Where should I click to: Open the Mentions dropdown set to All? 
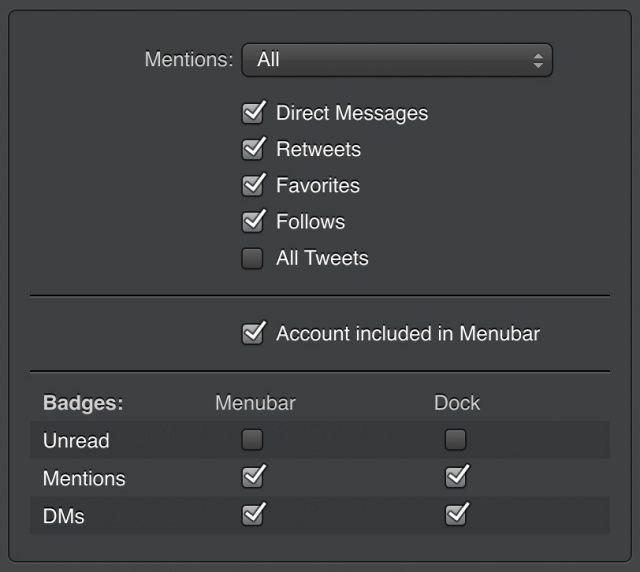click(x=396, y=60)
